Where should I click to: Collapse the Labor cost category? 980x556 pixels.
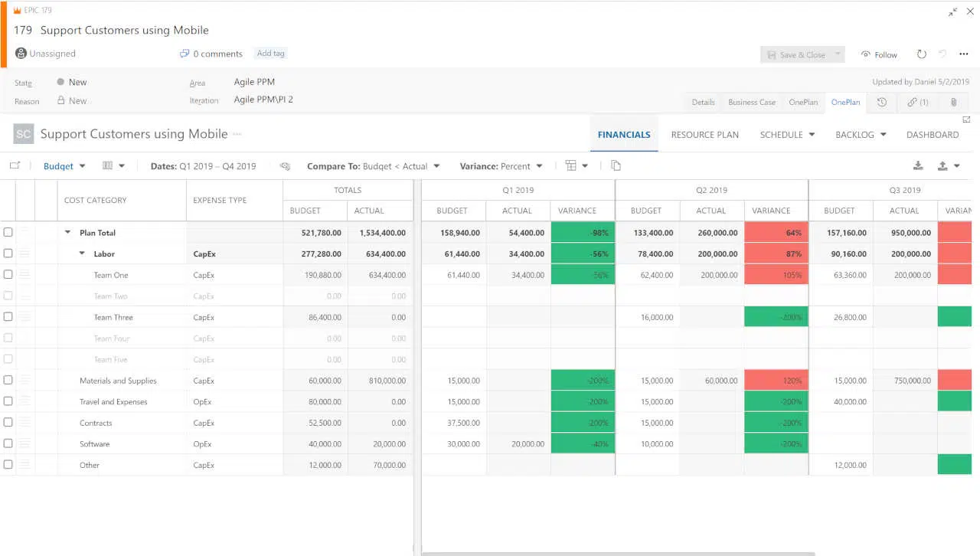tap(83, 254)
